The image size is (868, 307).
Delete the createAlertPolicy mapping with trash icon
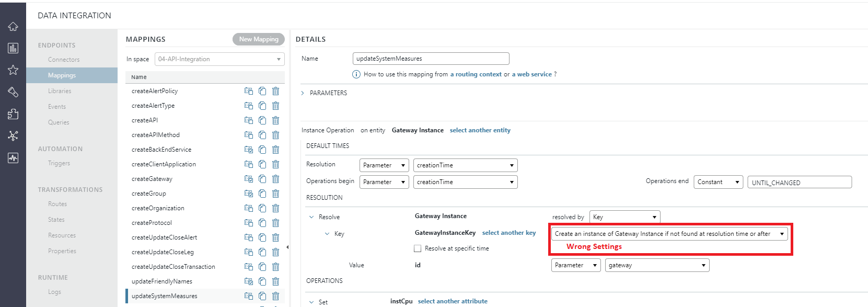point(275,91)
